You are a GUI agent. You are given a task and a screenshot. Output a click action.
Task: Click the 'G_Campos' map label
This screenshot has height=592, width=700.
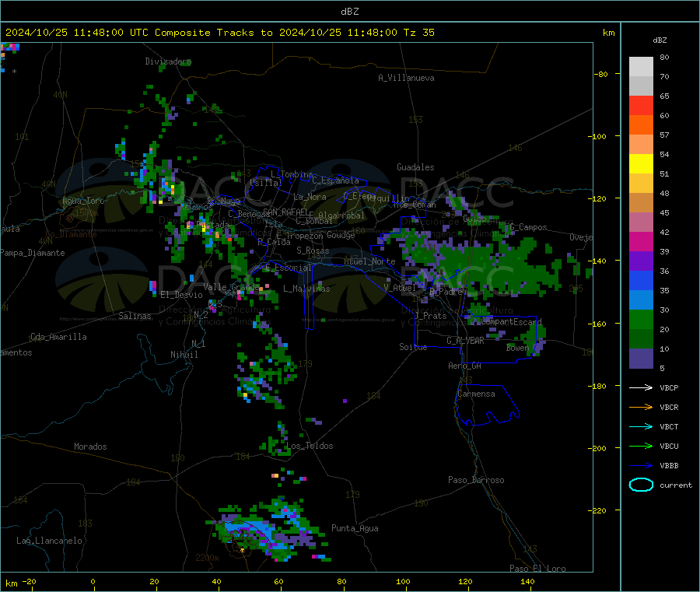[x=529, y=227]
